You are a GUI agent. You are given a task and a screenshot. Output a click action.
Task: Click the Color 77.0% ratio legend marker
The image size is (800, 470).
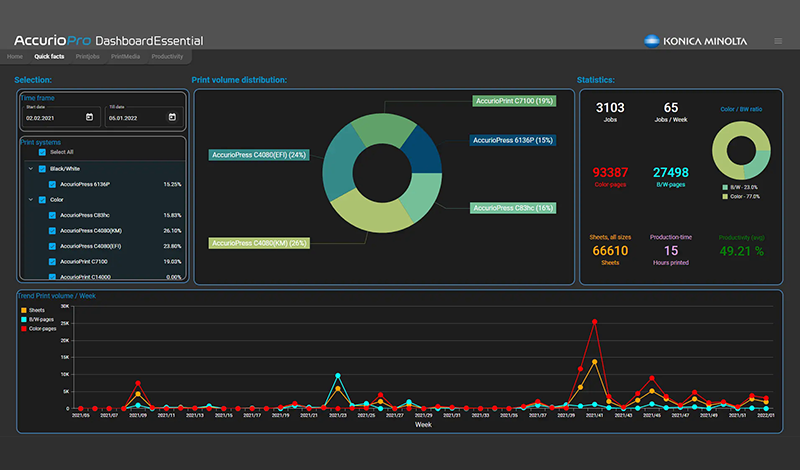tap(725, 196)
